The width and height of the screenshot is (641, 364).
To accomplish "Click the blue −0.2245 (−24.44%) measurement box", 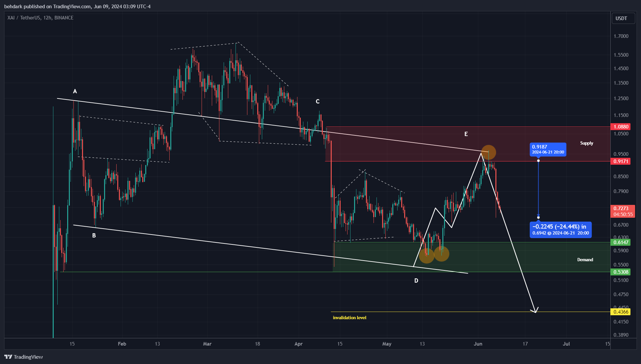I will (561, 230).
